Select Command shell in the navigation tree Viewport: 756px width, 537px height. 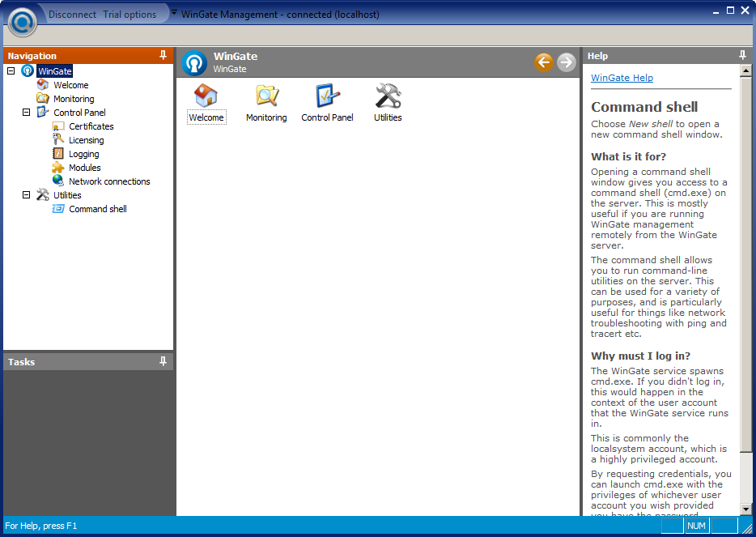98,209
